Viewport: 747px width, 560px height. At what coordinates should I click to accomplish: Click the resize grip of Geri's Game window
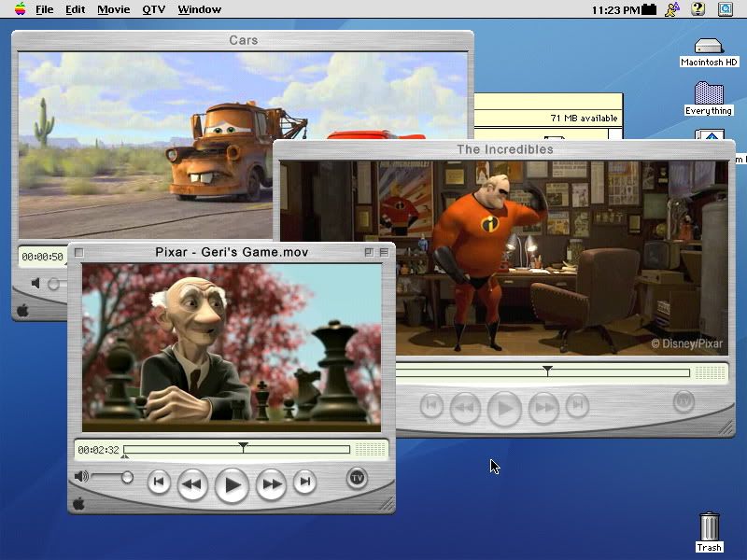[387, 504]
